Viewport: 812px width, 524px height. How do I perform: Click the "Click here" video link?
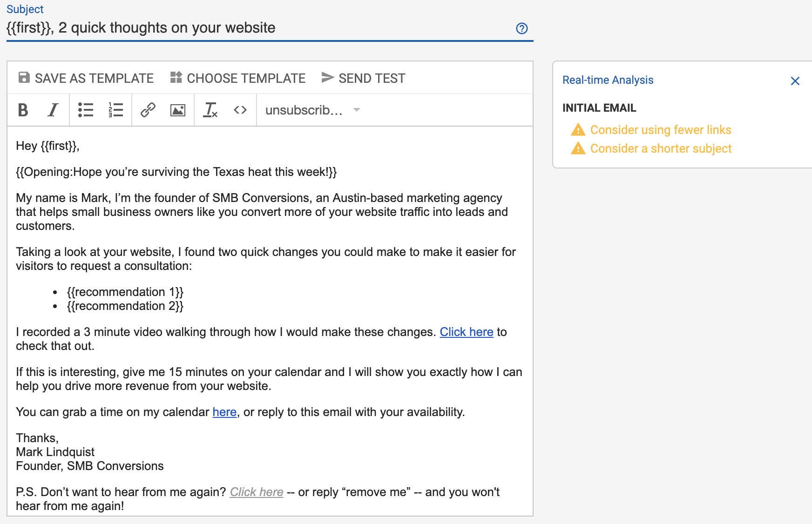[466, 332]
